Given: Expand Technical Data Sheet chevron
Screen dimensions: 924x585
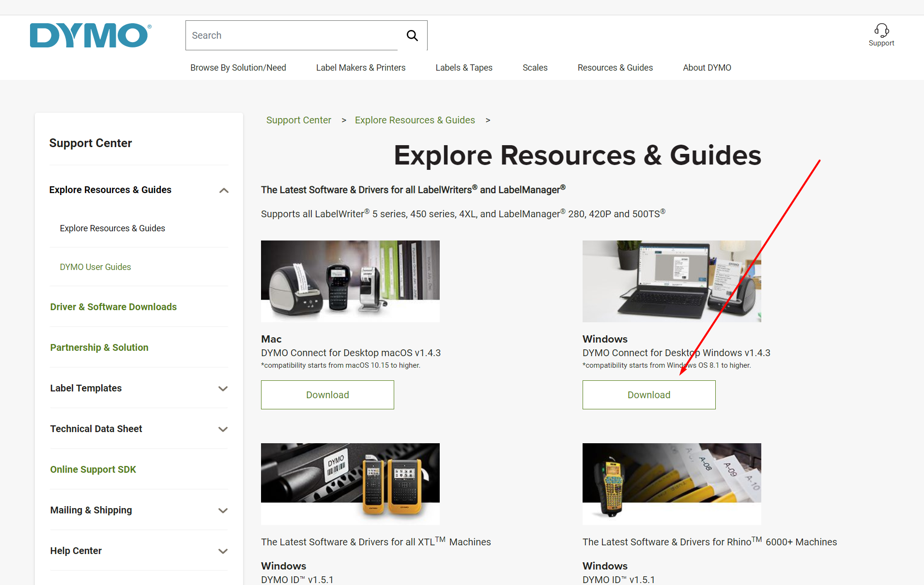Looking at the screenshot, I should click(x=223, y=429).
